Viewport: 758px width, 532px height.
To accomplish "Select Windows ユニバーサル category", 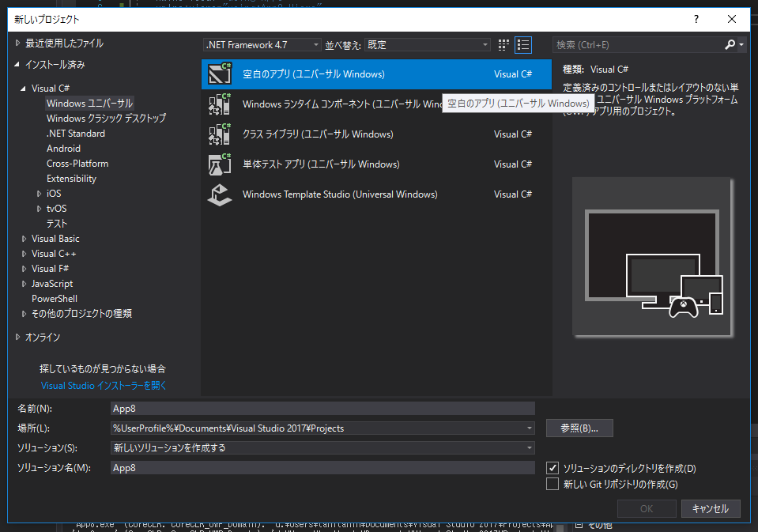I will 89,103.
